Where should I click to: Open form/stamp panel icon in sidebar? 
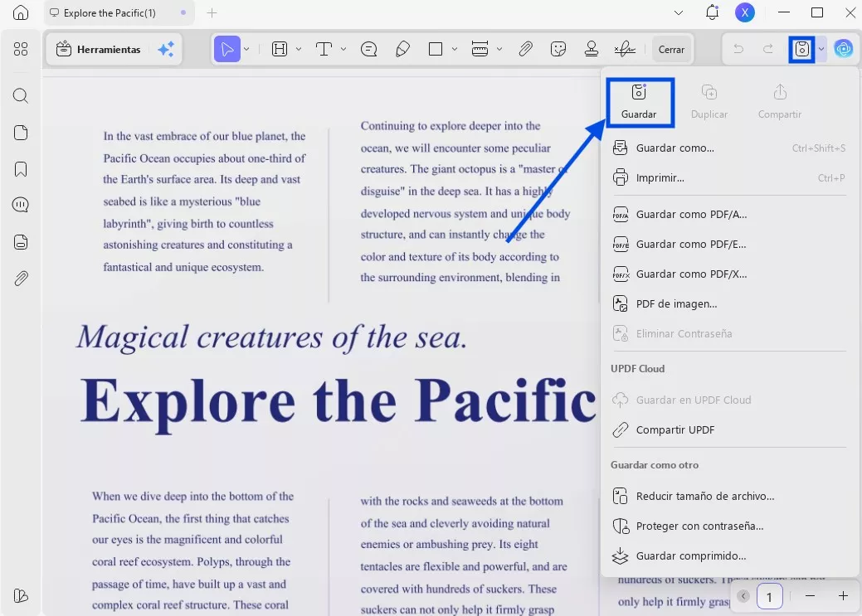pyautogui.click(x=21, y=242)
